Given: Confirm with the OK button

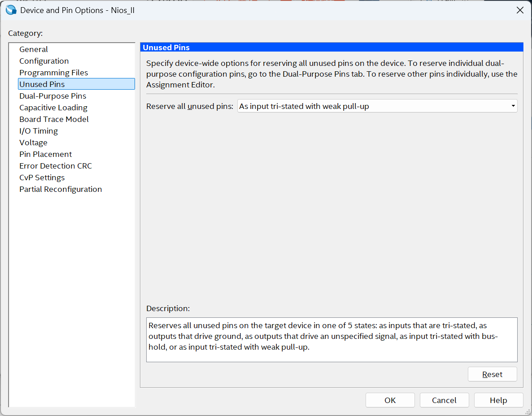Looking at the screenshot, I should (x=390, y=400).
